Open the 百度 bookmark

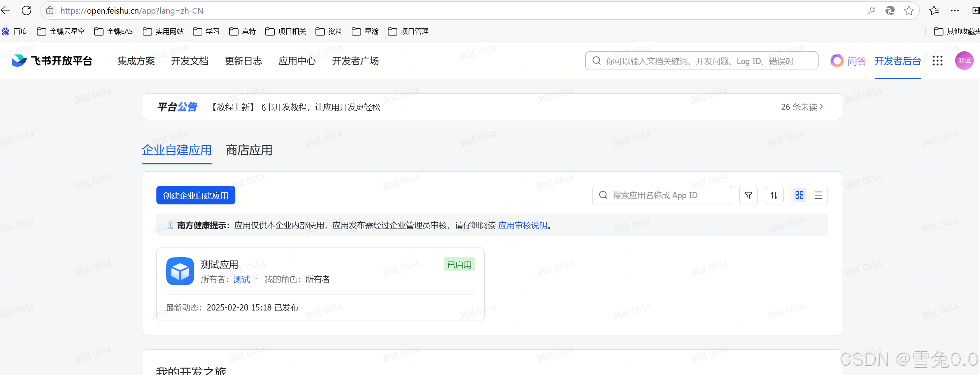pos(15,31)
